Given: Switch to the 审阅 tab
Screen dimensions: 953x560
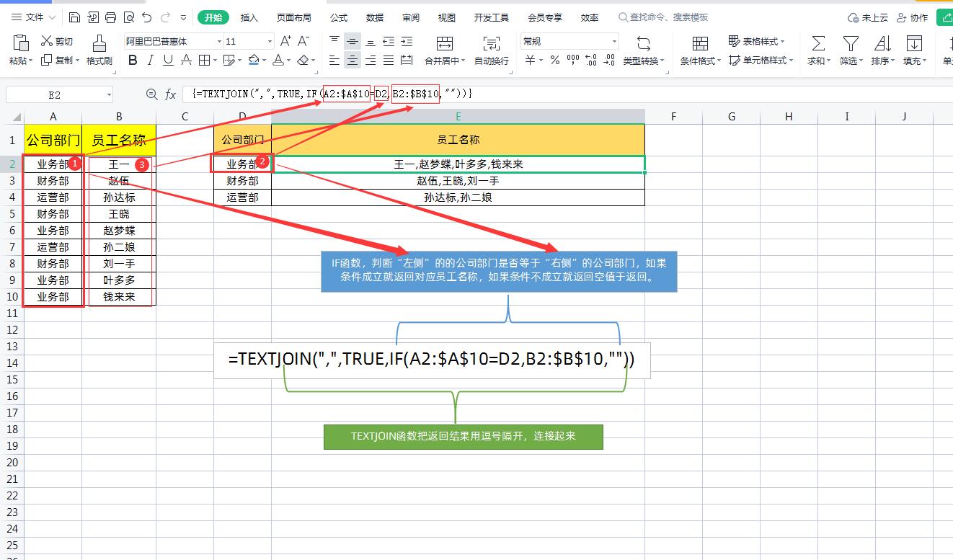Looking at the screenshot, I should (x=411, y=17).
